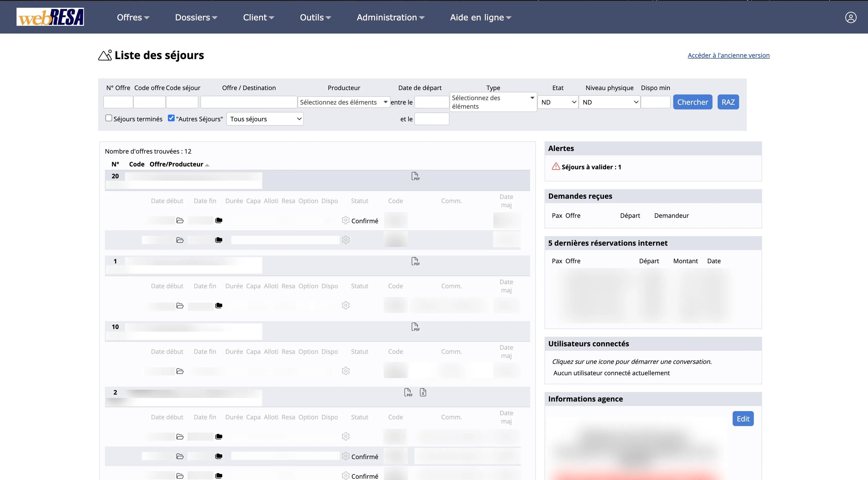Open the open-folder icon in offer 20 first row
Screen dimensions: 868x480
pyautogui.click(x=180, y=220)
